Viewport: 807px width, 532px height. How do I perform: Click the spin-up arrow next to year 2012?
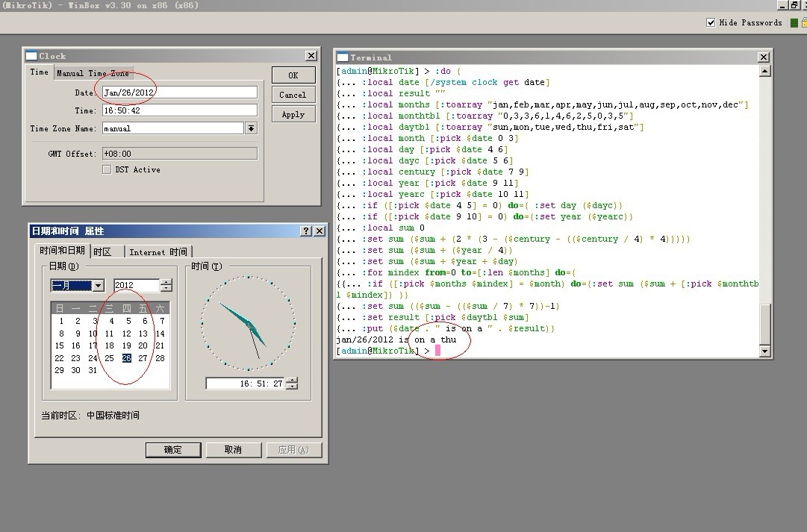164,282
